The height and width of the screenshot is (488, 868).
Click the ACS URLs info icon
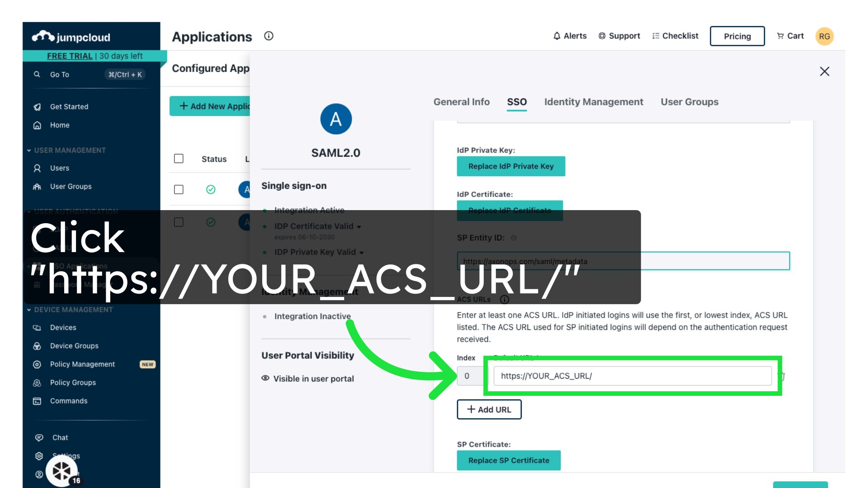click(x=505, y=299)
